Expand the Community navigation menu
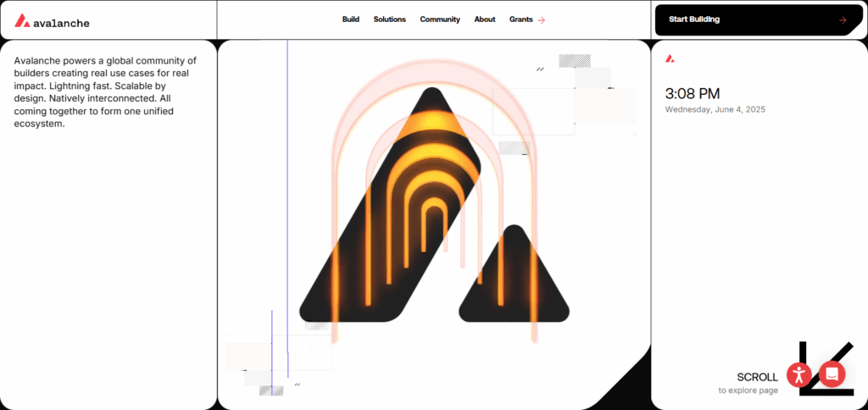The image size is (868, 410). click(440, 19)
